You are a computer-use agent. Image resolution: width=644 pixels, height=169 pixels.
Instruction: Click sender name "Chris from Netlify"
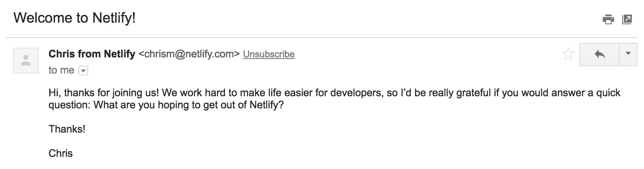92,54
